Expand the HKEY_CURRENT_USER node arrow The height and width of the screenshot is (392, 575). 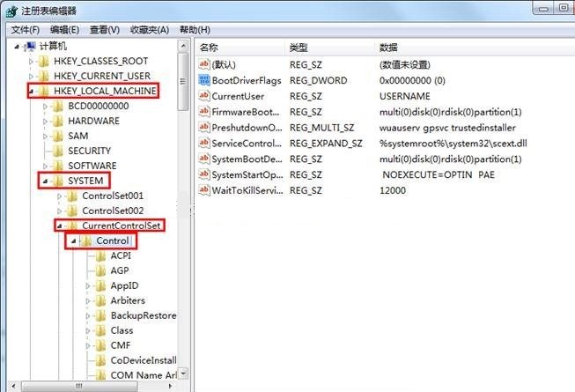31,77
